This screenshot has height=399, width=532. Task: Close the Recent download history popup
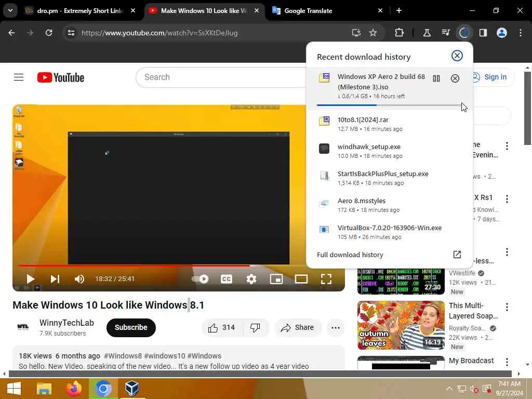[x=457, y=56]
